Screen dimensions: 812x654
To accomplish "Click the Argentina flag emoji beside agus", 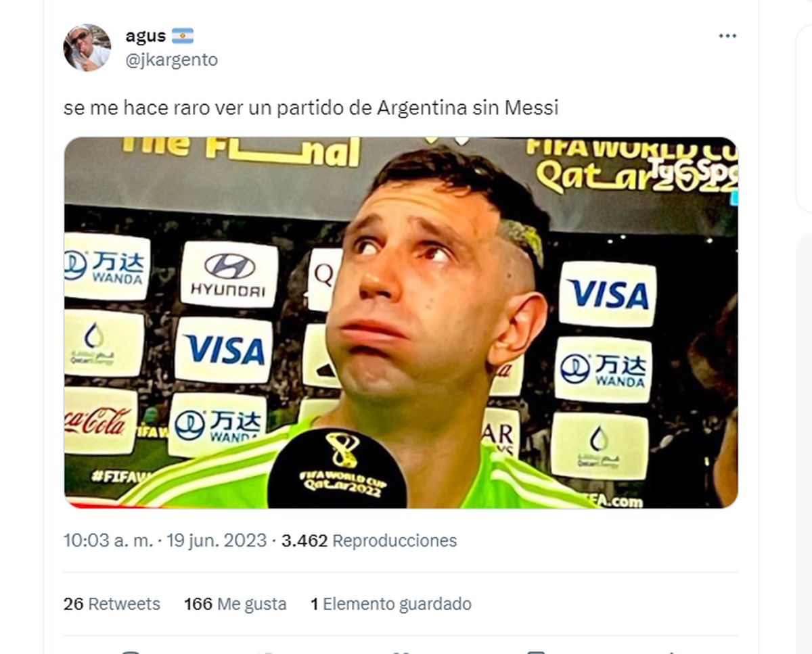I will pyautogui.click(x=182, y=36).
